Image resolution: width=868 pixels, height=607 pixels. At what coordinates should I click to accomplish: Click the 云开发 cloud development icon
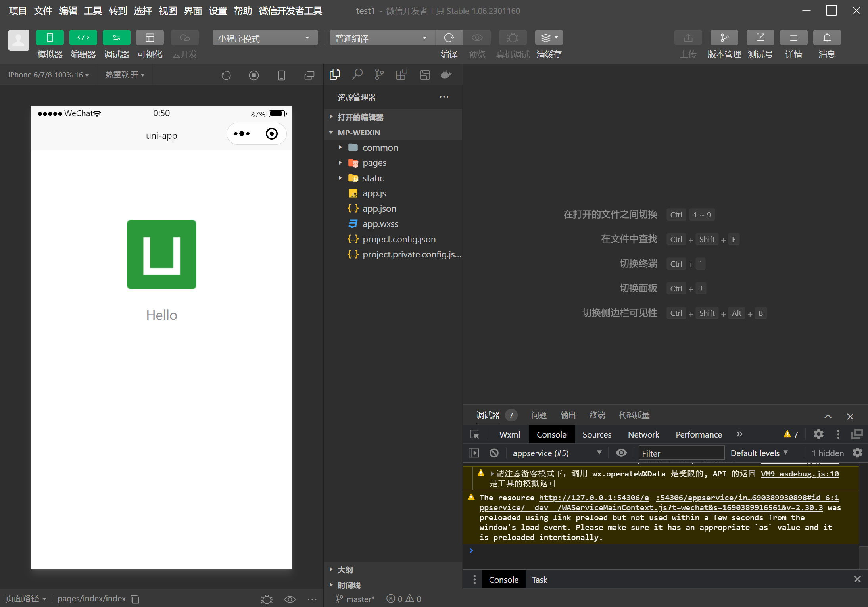[184, 38]
